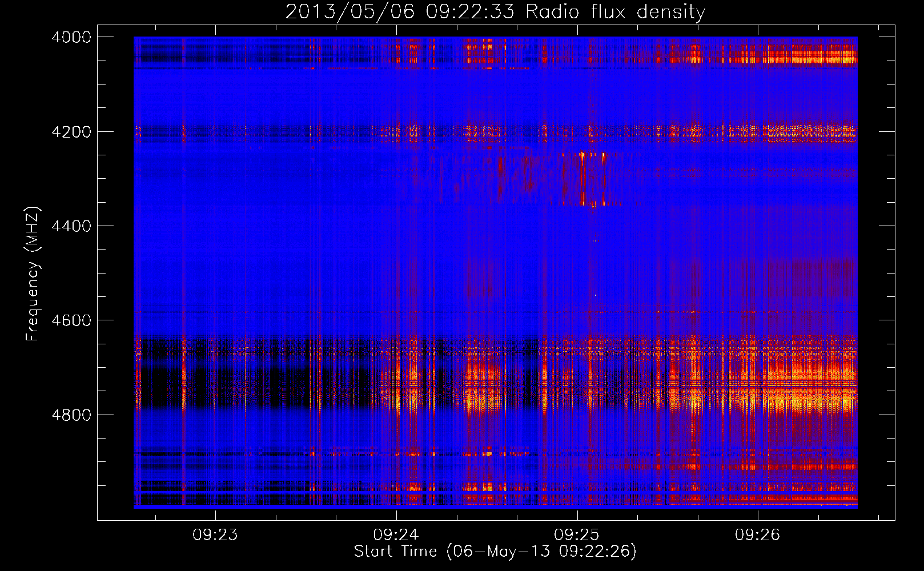This screenshot has width=924, height=571.
Task: Select the 4600 frequency tick label
Action: tap(71, 320)
